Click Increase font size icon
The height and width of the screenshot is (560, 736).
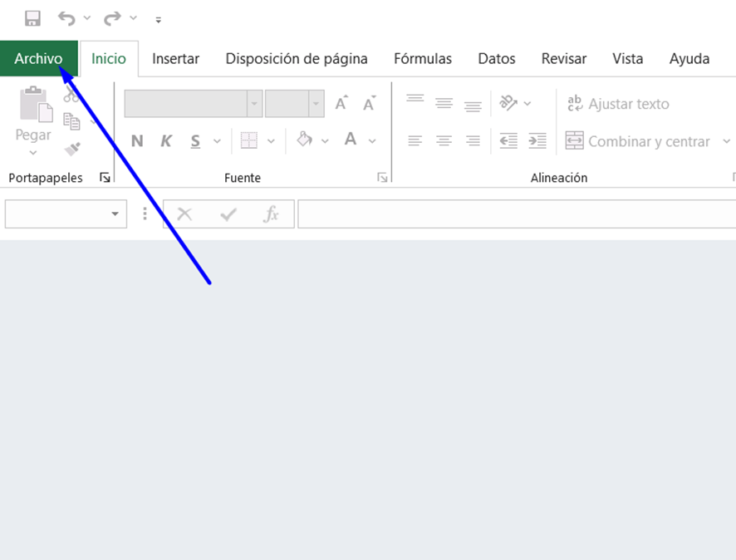coord(341,103)
